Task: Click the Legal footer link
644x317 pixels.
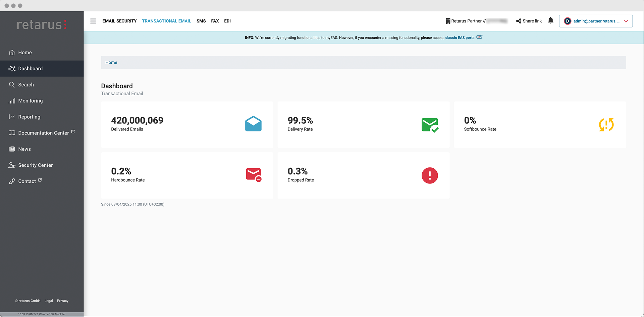Action: tap(49, 301)
